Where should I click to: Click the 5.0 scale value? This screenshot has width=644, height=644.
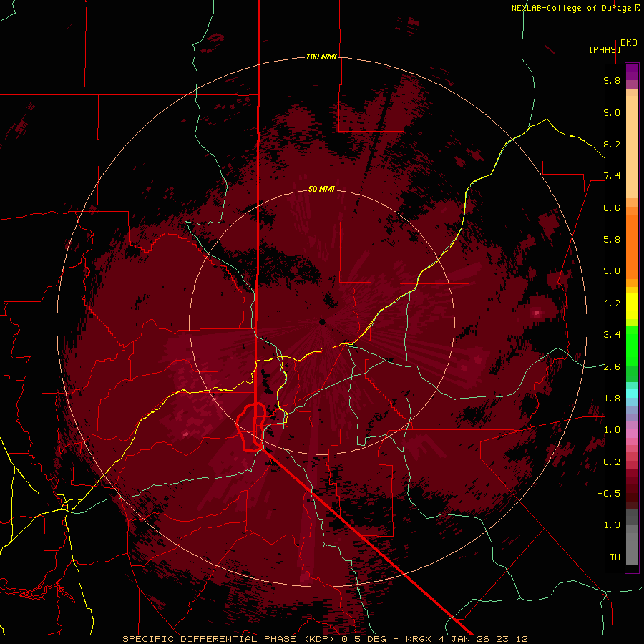(612, 271)
